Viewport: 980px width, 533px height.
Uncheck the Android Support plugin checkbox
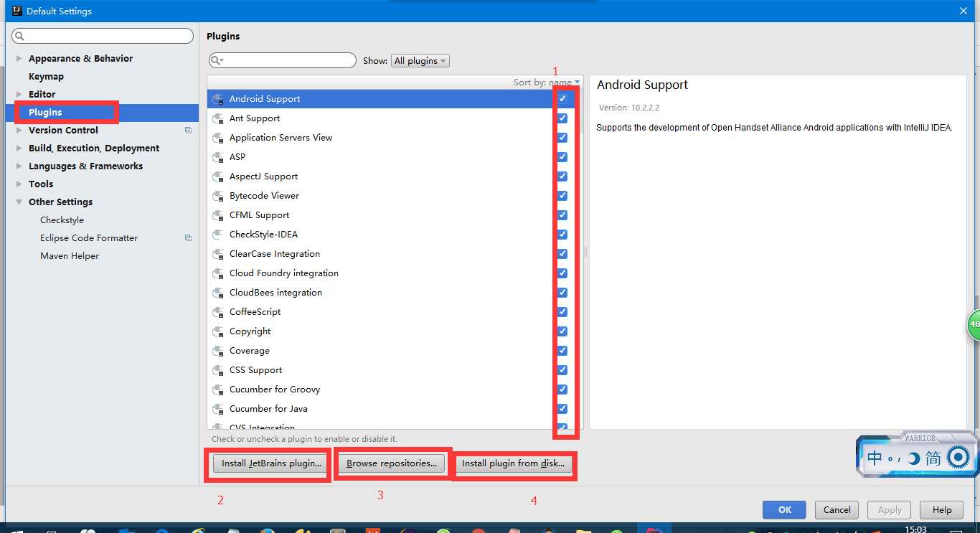[x=562, y=99]
